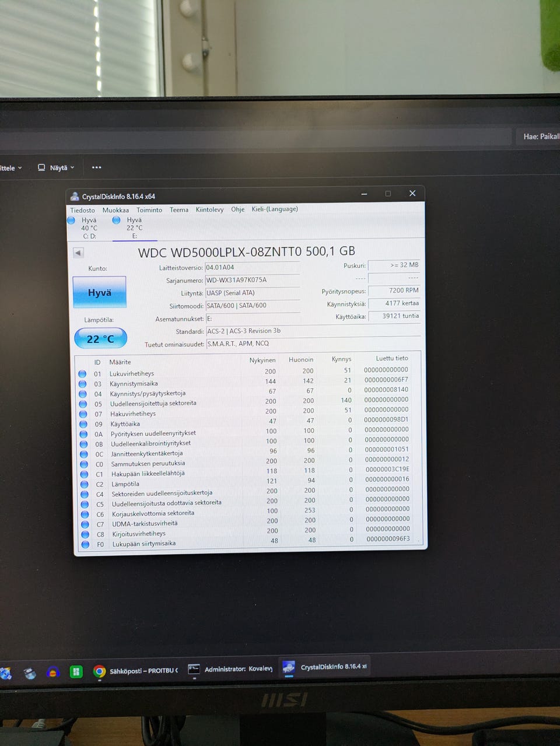Open the Teema menu
This screenshot has width=560, height=746.
tap(179, 210)
